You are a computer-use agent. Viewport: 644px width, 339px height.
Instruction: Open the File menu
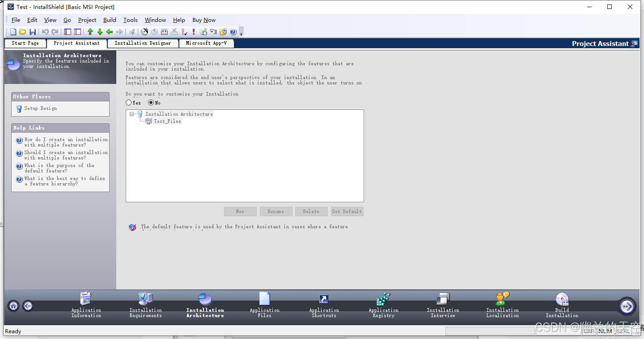tap(16, 20)
